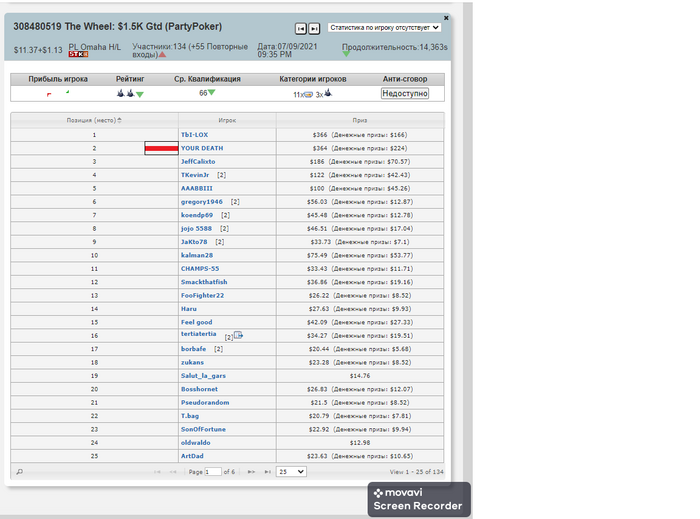The height and width of the screenshot is (519, 700).
Task: Open player SonOfFortune profile
Action: [203, 429]
